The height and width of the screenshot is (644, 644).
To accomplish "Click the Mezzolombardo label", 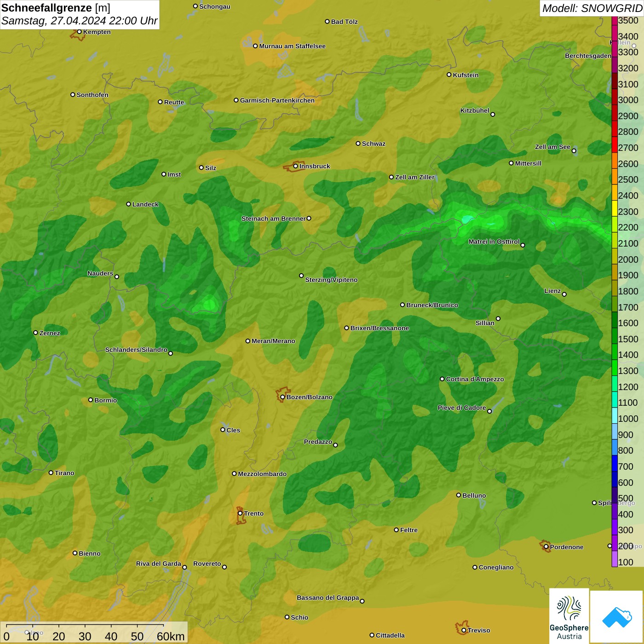I will click(262, 474).
